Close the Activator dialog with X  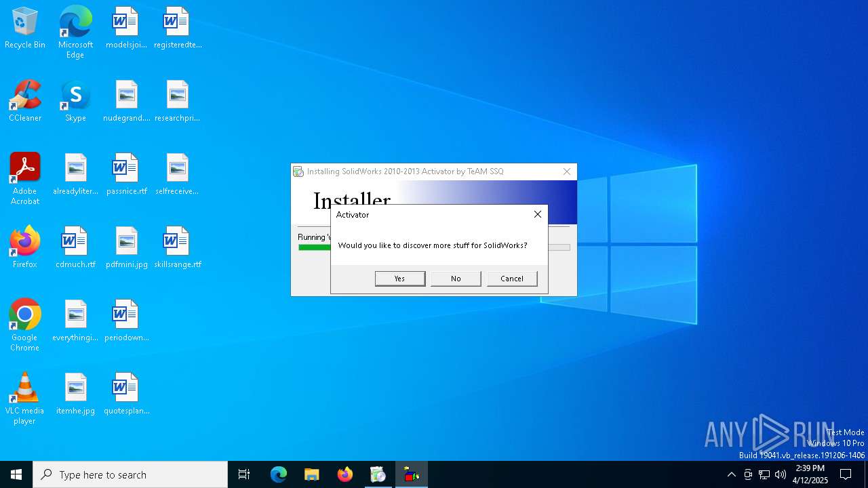(538, 214)
